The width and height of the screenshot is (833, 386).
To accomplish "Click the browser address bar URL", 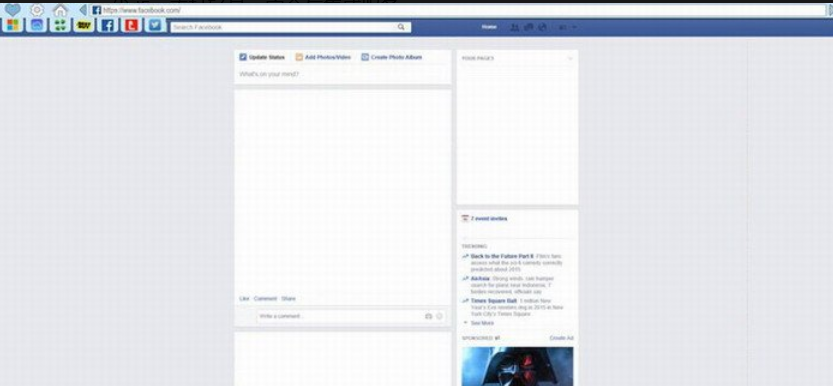I will coord(141,10).
